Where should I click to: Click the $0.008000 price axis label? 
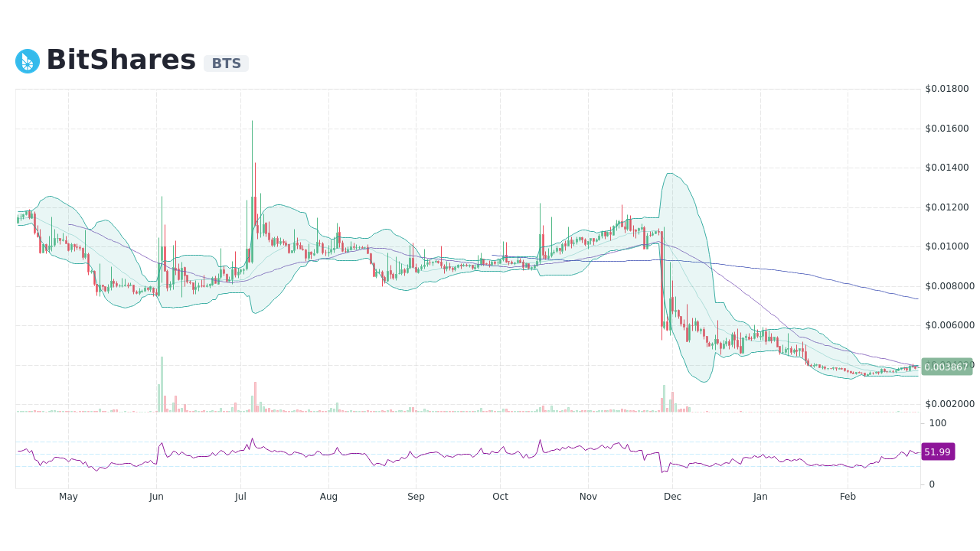950,286
